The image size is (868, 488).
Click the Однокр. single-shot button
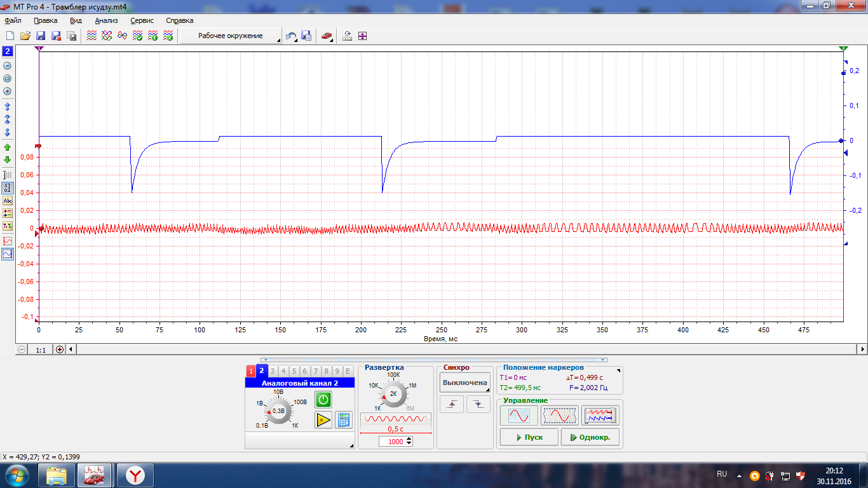click(590, 437)
